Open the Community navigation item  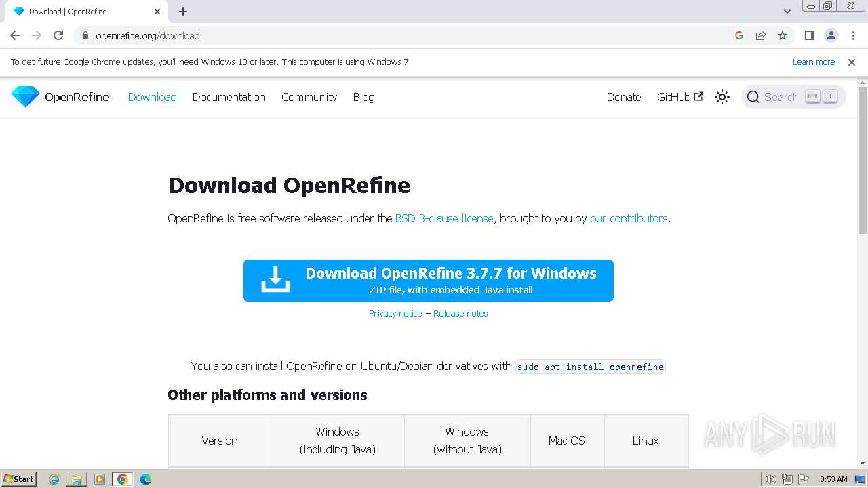click(x=309, y=97)
